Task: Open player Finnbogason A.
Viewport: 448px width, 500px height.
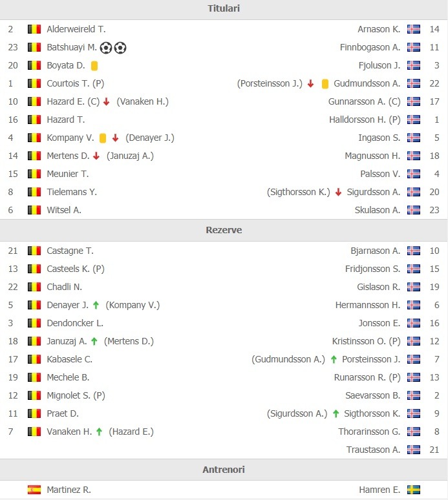Action: (x=370, y=48)
